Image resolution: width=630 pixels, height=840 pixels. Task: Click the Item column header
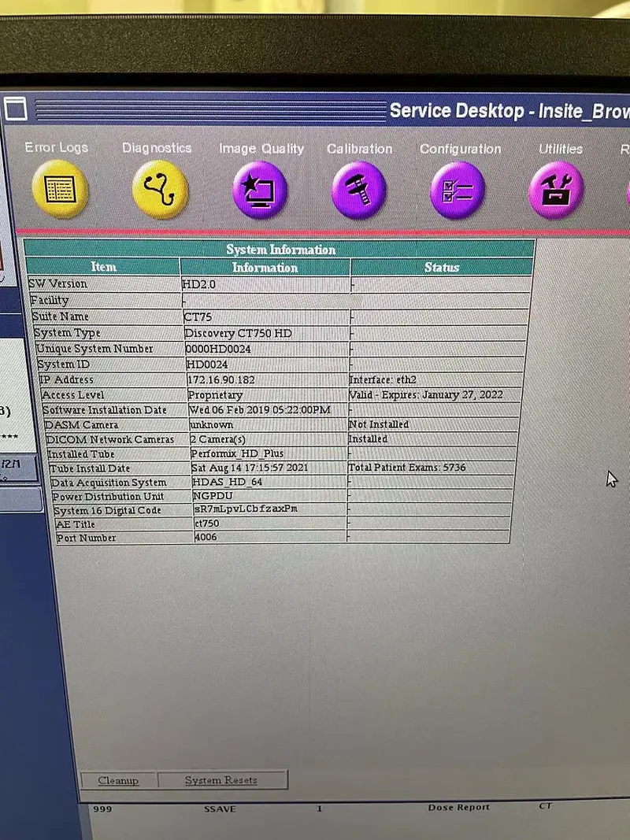pos(103,267)
